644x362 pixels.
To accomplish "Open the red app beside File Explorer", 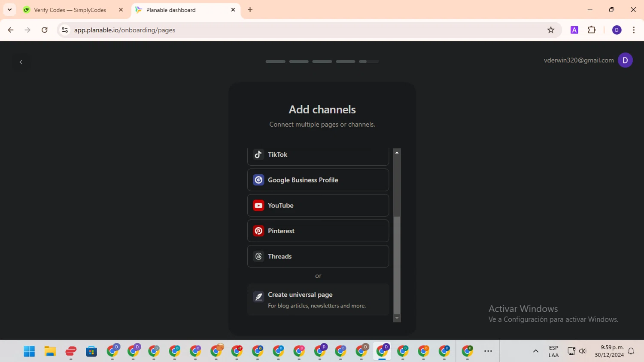I will click(x=71, y=351).
